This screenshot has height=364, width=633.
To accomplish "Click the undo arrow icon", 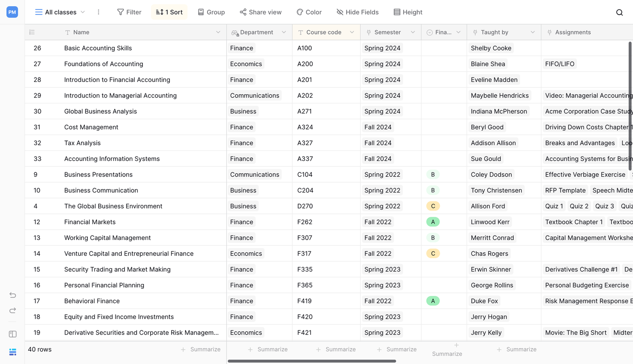I will click(x=12, y=295).
